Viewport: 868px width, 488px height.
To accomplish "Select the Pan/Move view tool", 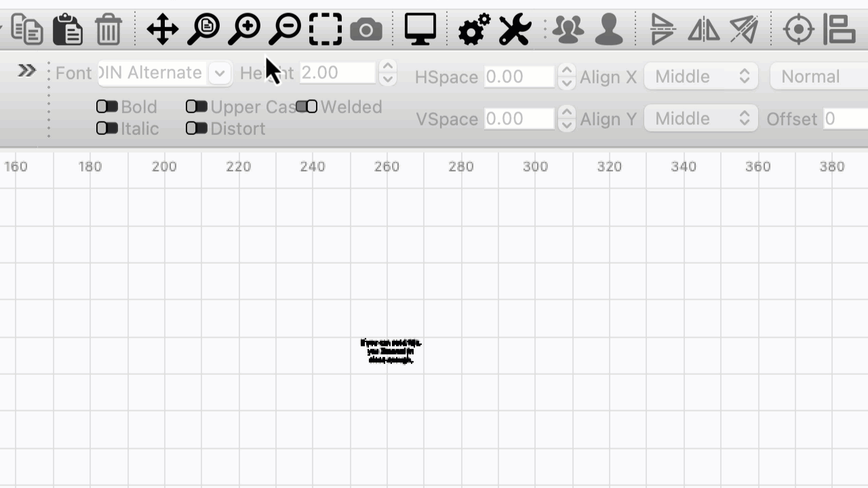I will tap(162, 29).
